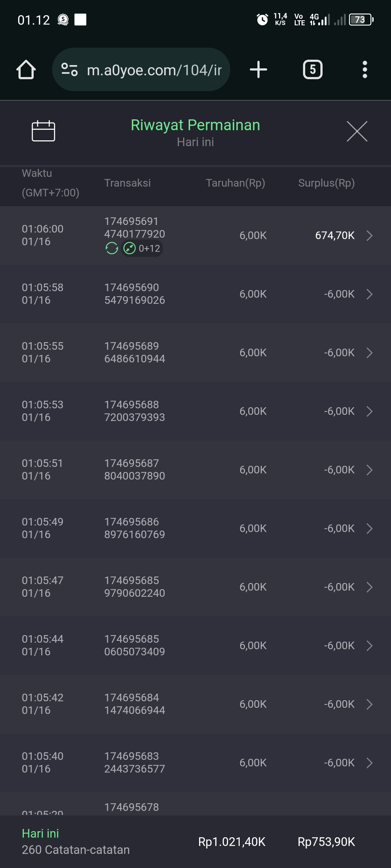
Task: Tap the m.a0yoe.com address bar
Action: [154, 70]
